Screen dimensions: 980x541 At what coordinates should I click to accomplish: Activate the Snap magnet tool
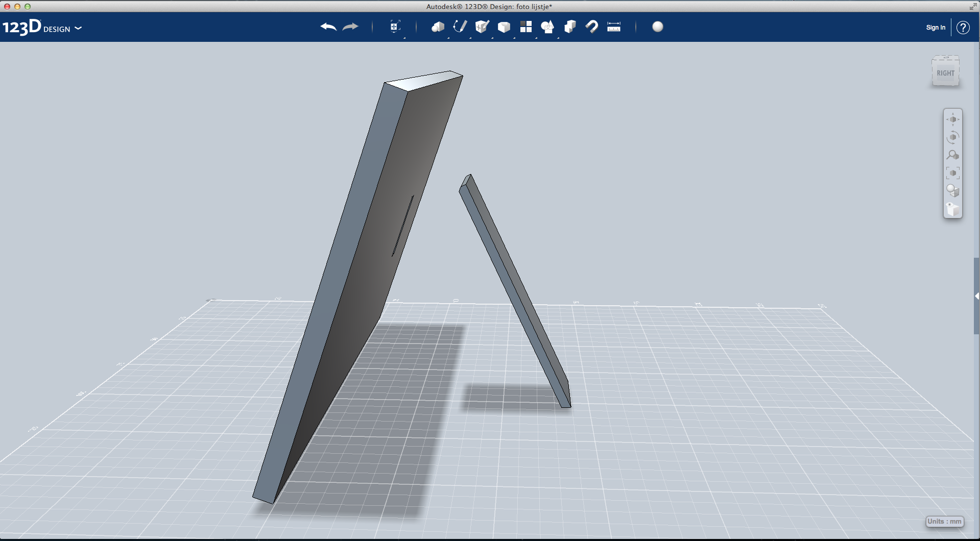pos(592,27)
